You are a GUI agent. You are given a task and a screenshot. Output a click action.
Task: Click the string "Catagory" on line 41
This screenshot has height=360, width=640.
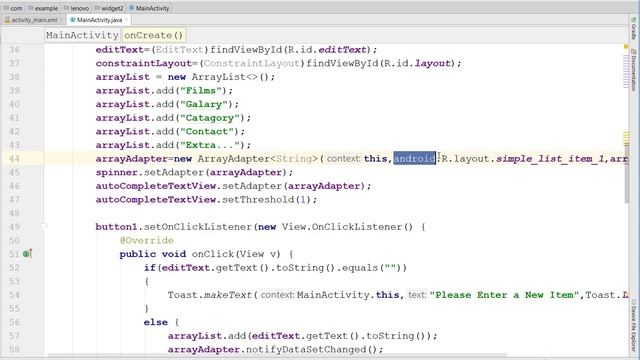click(x=210, y=118)
